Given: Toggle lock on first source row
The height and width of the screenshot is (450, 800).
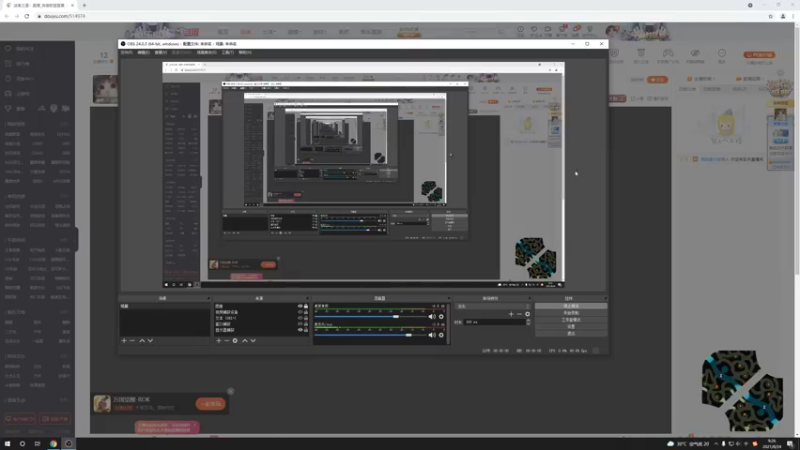Looking at the screenshot, I should (306, 306).
